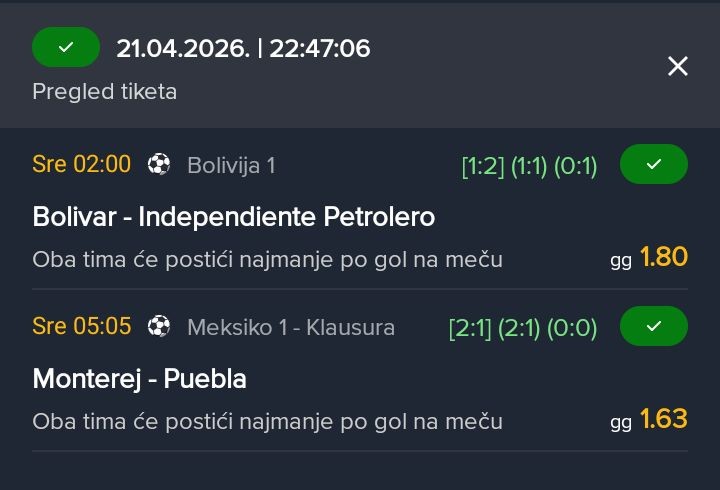Open Bolivar - Independiente Petrolero match
This screenshot has width=720, height=490.
tap(233, 216)
